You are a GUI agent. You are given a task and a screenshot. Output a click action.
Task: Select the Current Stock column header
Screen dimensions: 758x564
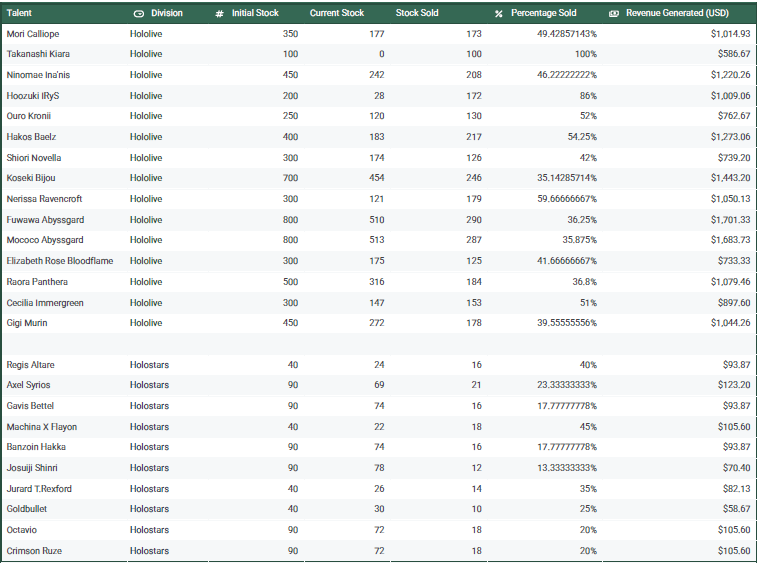pyautogui.click(x=337, y=13)
